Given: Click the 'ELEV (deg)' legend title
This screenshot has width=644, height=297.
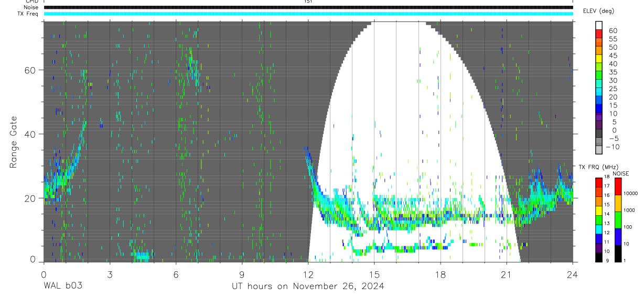Looking at the screenshot, I should [x=598, y=11].
